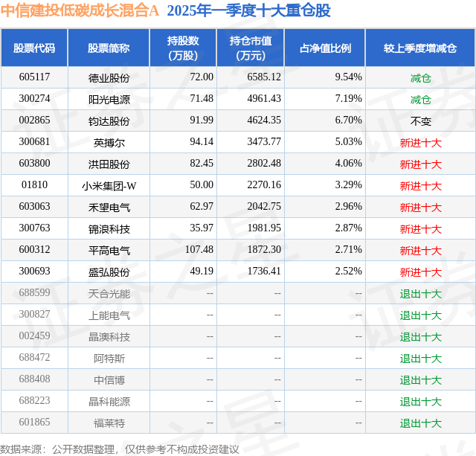Click the 平高电气 stock name

(109, 250)
